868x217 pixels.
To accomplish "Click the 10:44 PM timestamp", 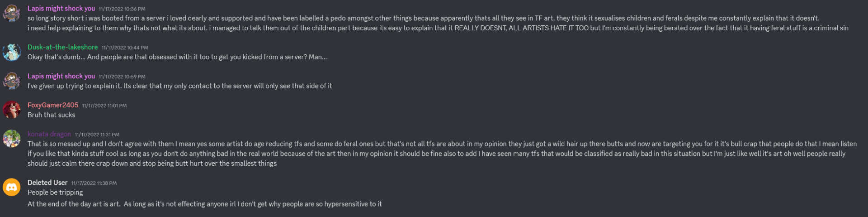I will pos(125,48).
